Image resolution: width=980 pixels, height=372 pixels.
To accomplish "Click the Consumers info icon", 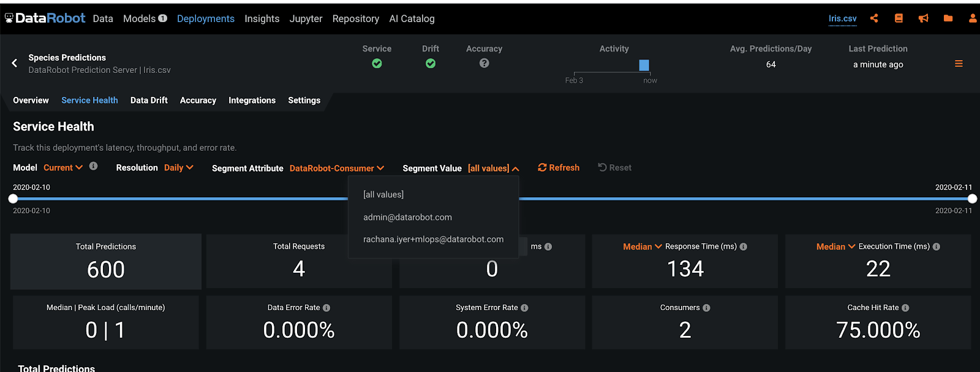I will coord(706,308).
